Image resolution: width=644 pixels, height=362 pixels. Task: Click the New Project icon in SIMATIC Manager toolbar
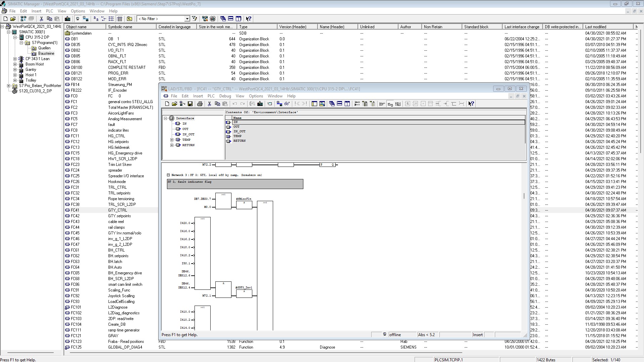(5, 19)
